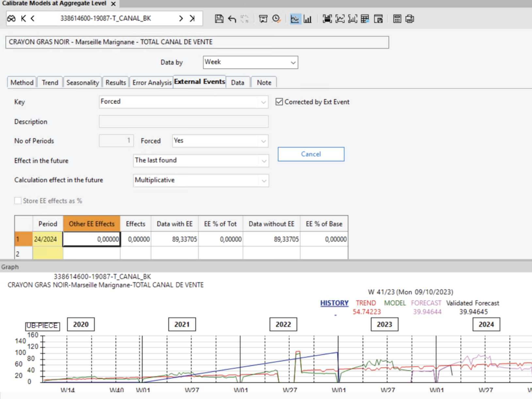Switch to the Seasonality tab

tap(82, 82)
